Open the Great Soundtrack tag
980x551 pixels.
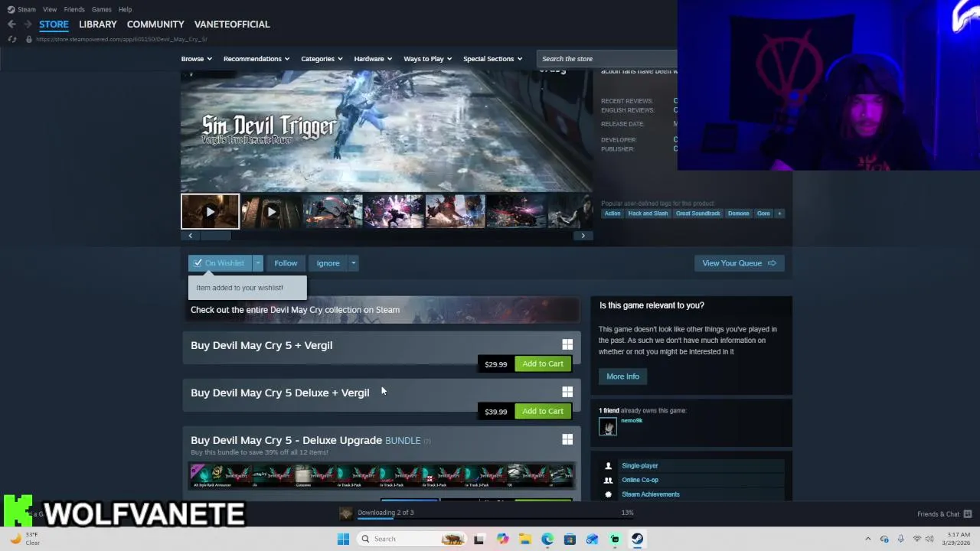[x=697, y=214]
